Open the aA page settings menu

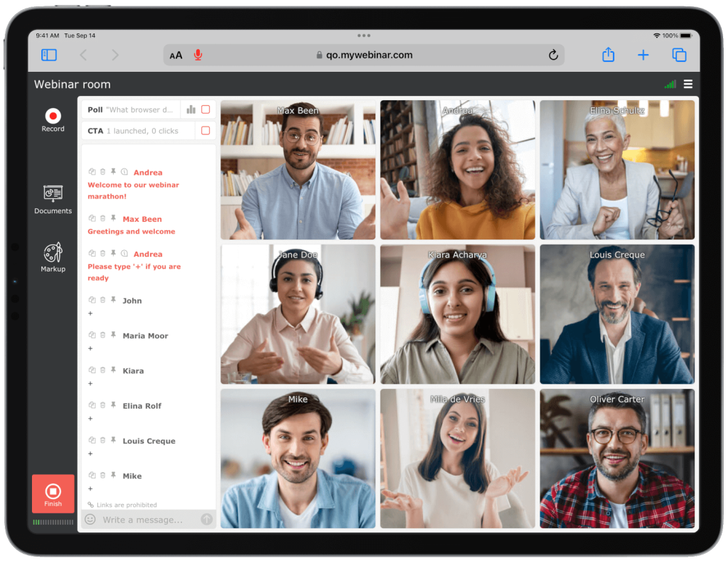176,55
